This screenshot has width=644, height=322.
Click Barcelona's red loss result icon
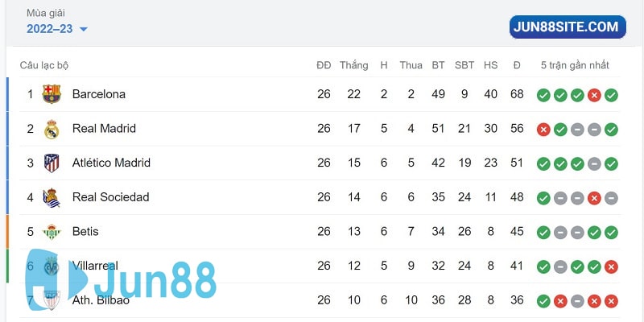pos(594,95)
